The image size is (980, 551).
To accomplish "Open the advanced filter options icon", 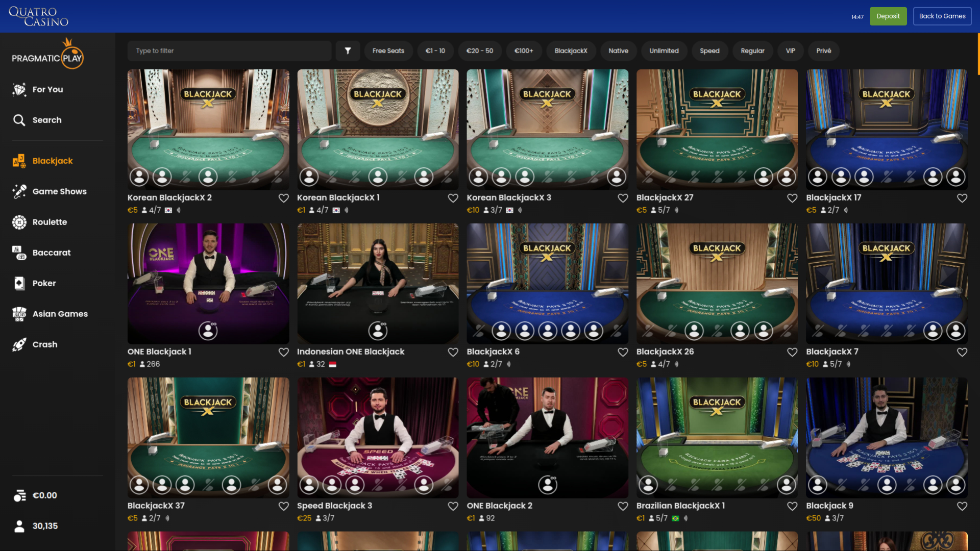I will (x=348, y=51).
